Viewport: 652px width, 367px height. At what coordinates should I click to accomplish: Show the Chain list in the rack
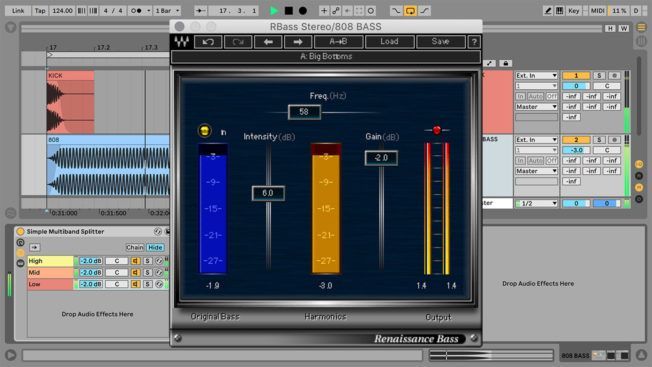pyautogui.click(x=134, y=247)
